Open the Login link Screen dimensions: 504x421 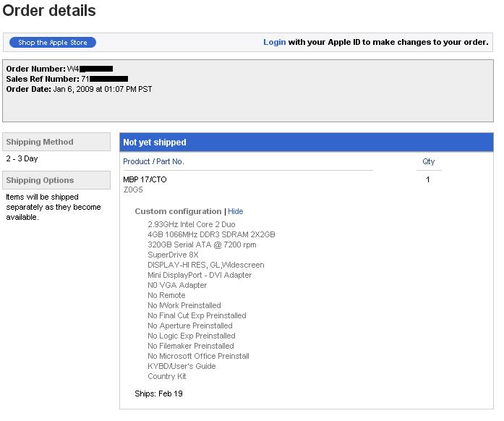(x=274, y=42)
